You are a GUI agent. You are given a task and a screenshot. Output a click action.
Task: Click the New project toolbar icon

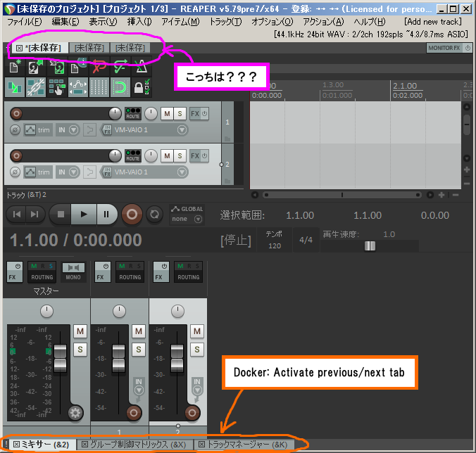[14, 66]
